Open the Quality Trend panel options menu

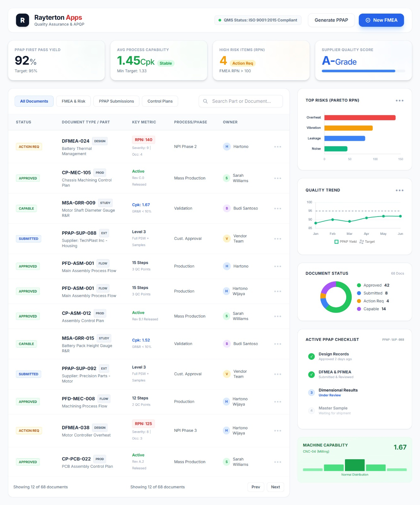pyautogui.click(x=400, y=190)
